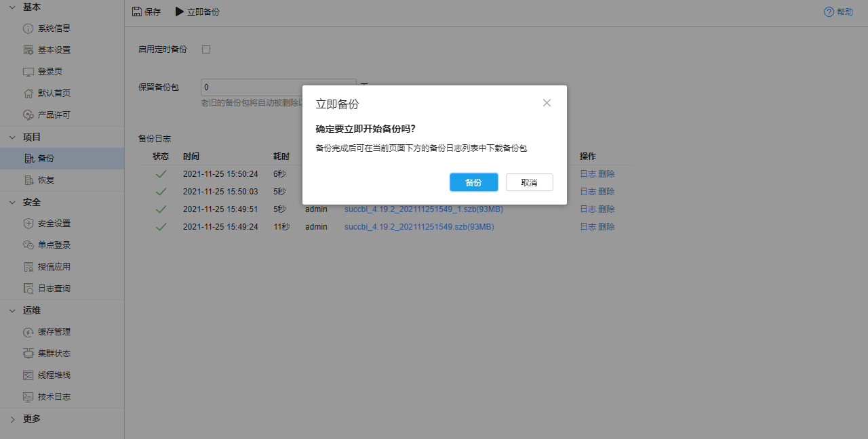Click the green success checkmark for 15:50:24 row
868x439 pixels.
161,174
